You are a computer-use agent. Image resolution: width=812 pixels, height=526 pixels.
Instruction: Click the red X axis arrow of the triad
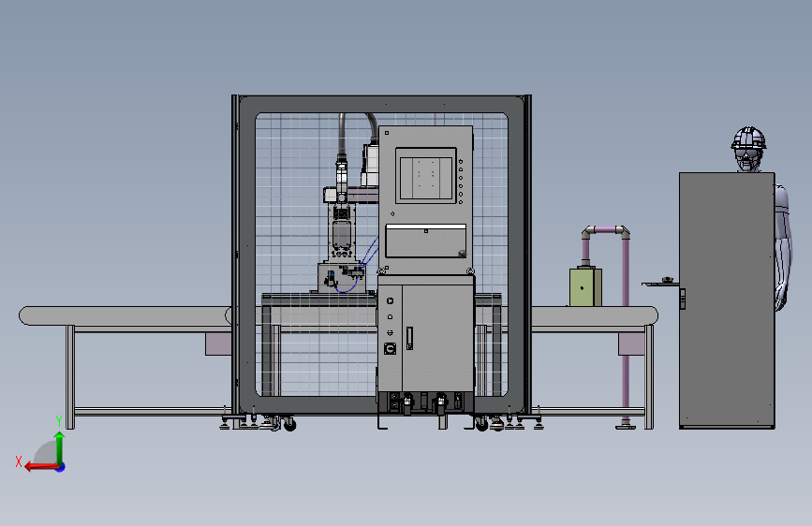(40, 467)
